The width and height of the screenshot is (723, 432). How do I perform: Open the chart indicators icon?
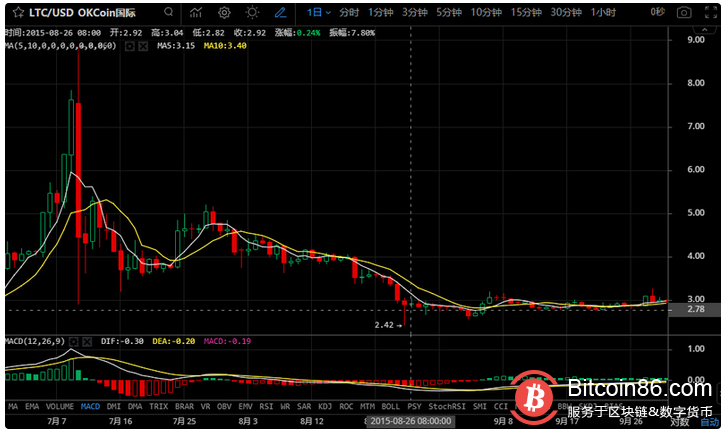(196, 12)
